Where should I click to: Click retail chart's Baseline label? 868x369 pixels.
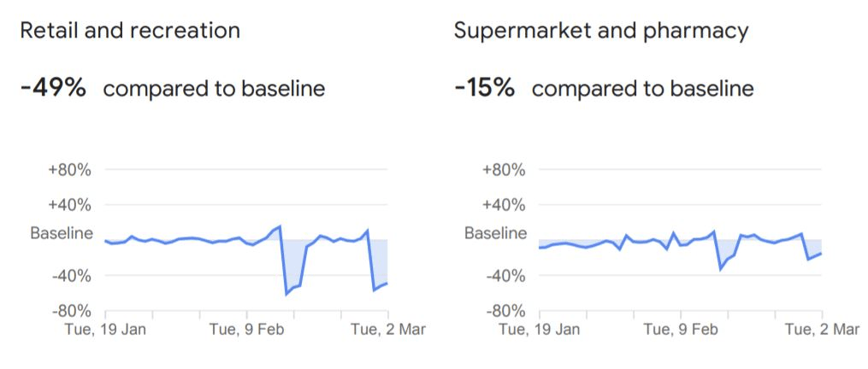[62, 232]
